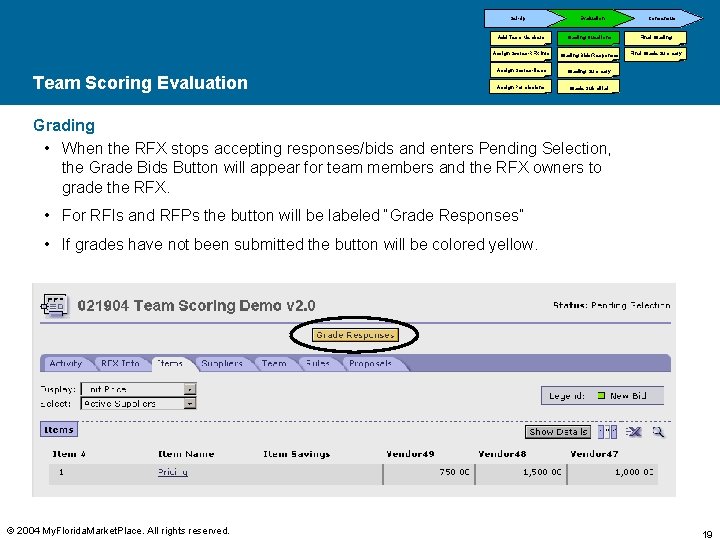
Task: Click the Vendor47 column header
Action: (594, 454)
